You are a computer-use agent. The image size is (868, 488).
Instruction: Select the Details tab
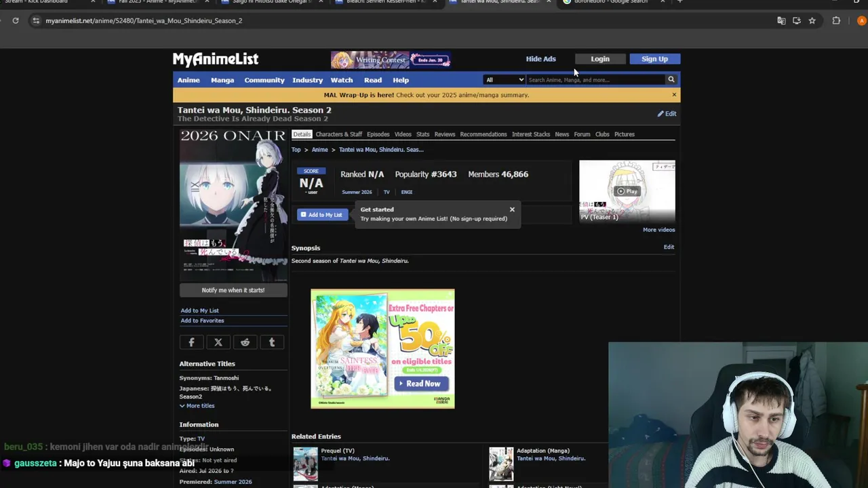[x=302, y=134]
